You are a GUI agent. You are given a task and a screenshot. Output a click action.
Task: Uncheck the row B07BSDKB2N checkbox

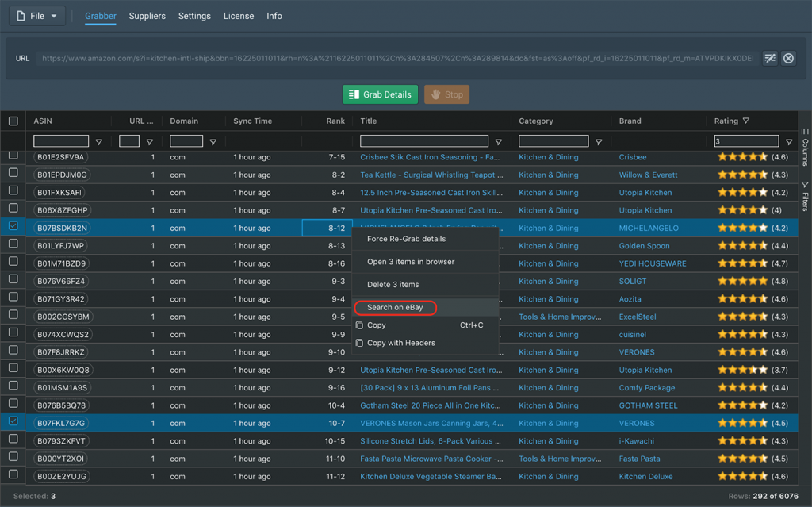pyautogui.click(x=13, y=227)
